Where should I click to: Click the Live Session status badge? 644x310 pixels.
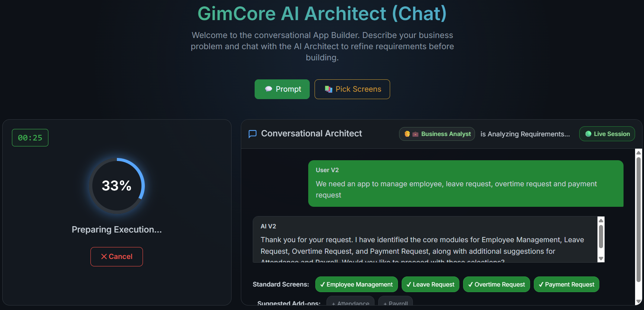(607, 134)
